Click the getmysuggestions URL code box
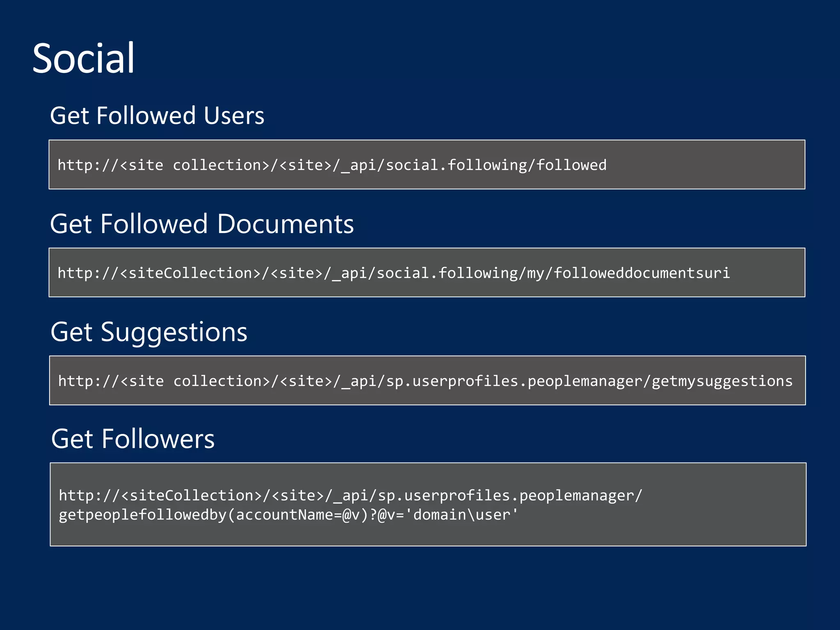This screenshot has width=840, height=630. (427, 380)
